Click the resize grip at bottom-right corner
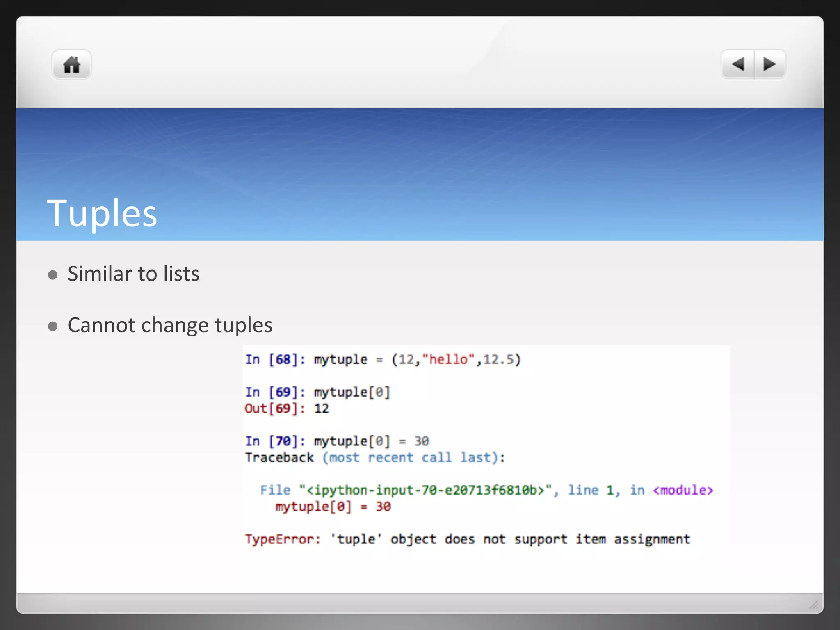 click(x=813, y=604)
